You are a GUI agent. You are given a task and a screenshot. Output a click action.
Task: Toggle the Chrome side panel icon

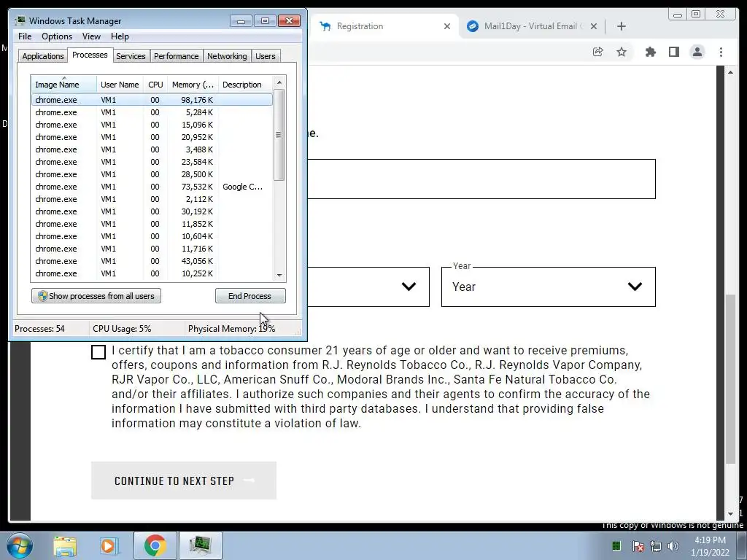(x=673, y=52)
